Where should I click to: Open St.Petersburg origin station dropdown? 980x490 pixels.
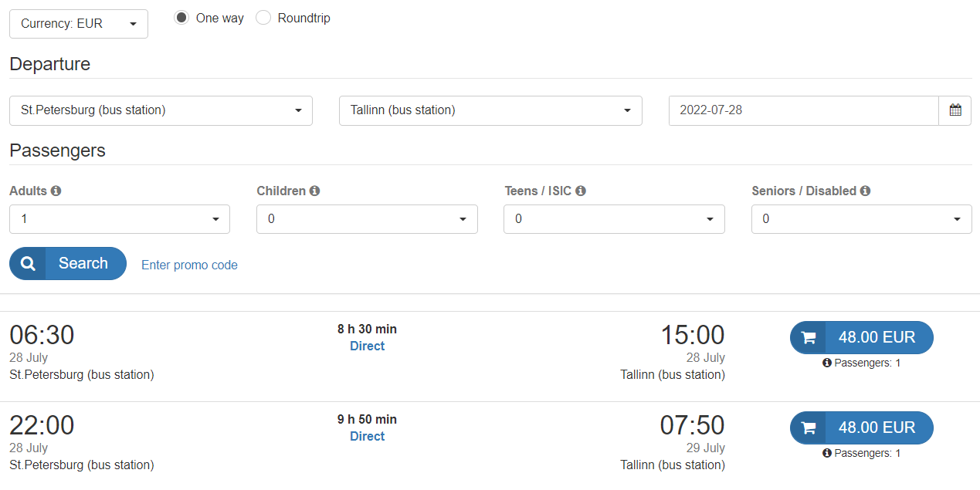tap(161, 110)
